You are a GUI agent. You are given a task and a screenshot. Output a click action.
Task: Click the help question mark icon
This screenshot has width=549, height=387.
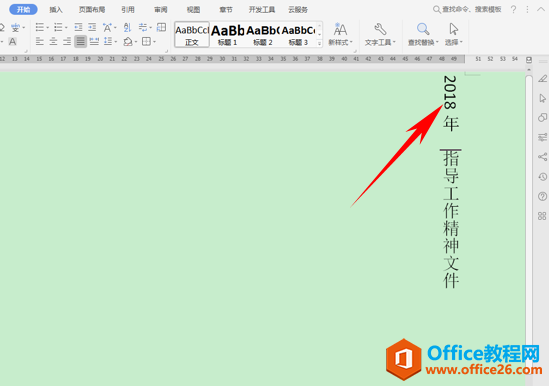pos(513,9)
